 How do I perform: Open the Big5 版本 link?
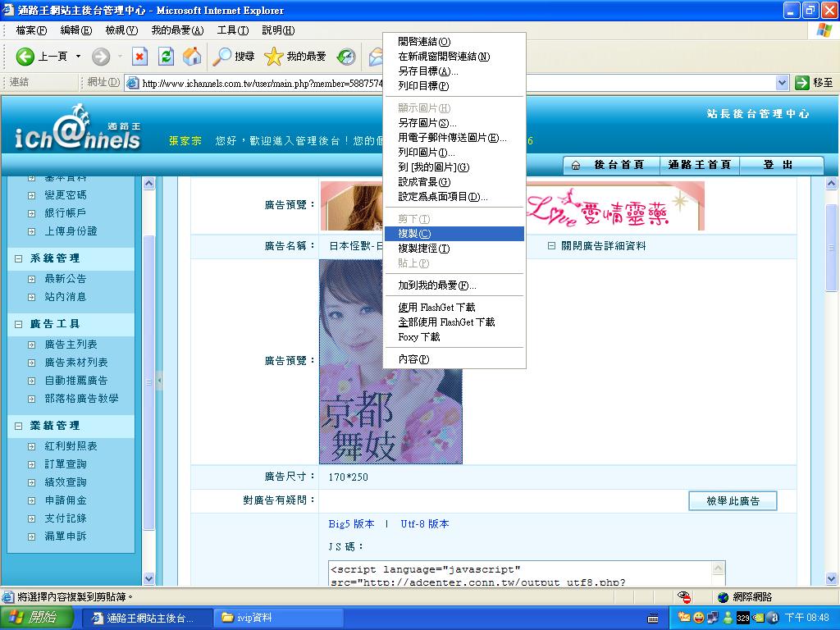click(351, 524)
